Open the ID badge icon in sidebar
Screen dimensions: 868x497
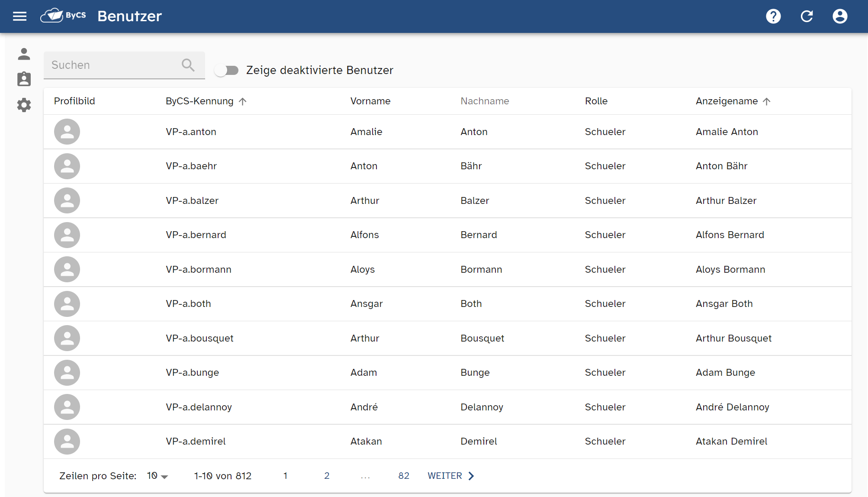pyautogui.click(x=24, y=79)
